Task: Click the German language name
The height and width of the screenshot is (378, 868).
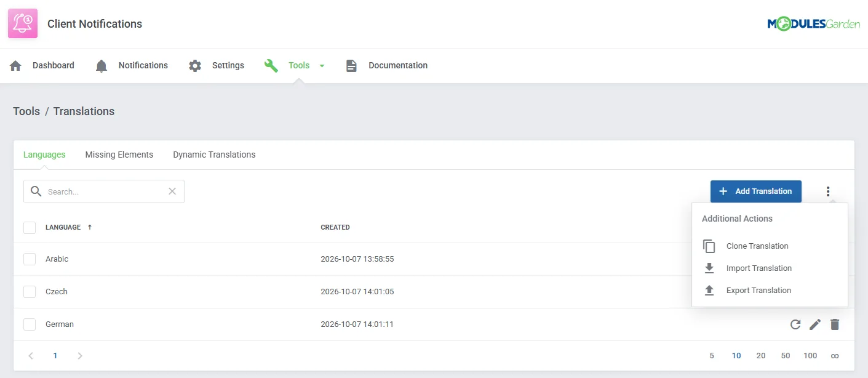Action: [x=60, y=324]
